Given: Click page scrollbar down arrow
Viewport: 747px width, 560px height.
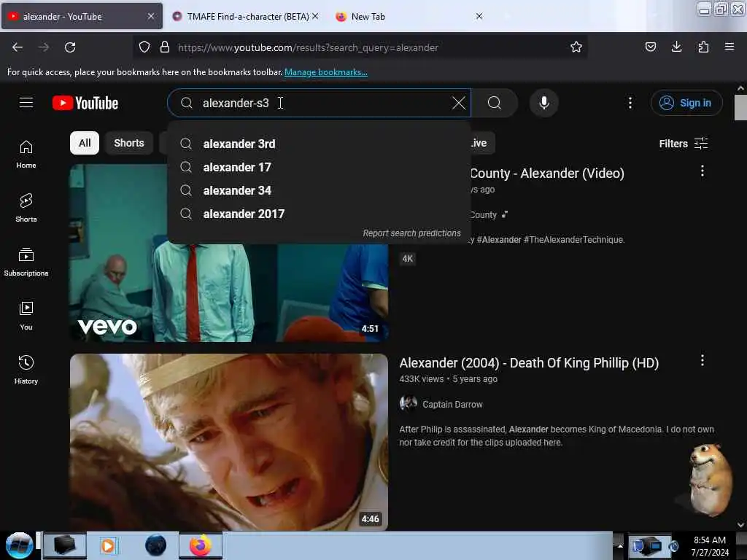Looking at the screenshot, I should tap(740, 525).
